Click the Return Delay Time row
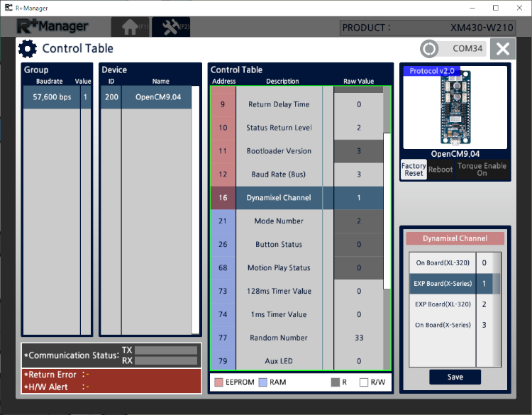This screenshot has height=415, width=532. click(x=279, y=104)
